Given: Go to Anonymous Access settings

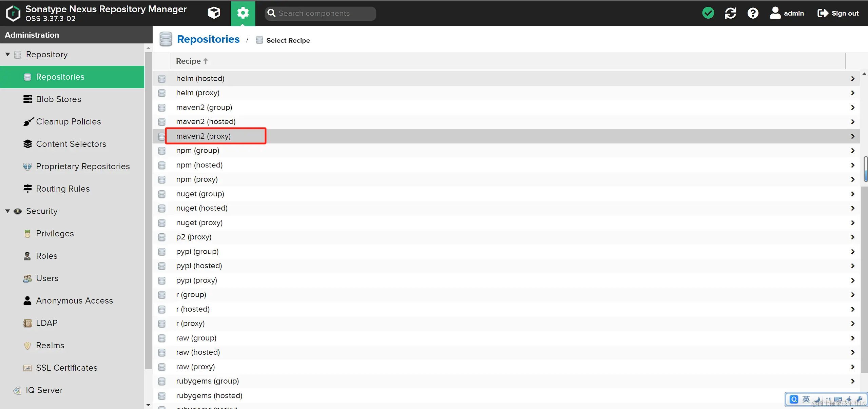Looking at the screenshot, I should pyautogui.click(x=74, y=300).
